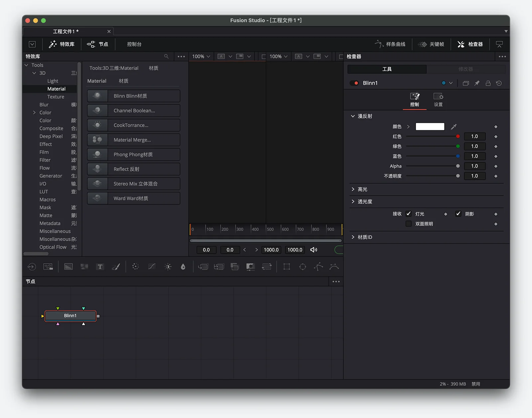The height and width of the screenshot is (418, 532).
Task: Select Light under 3D category
Action: tap(53, 81)
